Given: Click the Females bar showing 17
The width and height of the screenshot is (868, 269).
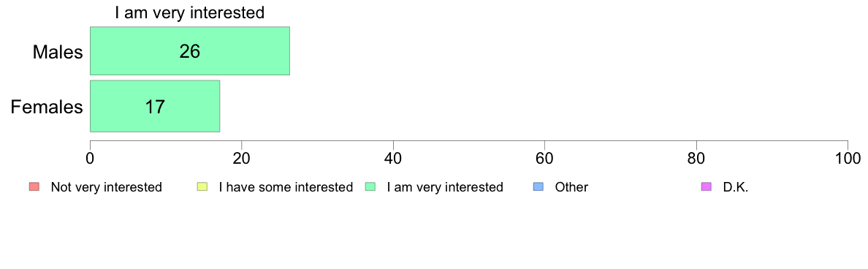Looking at the screenshot, I should (x=155, y=106).
